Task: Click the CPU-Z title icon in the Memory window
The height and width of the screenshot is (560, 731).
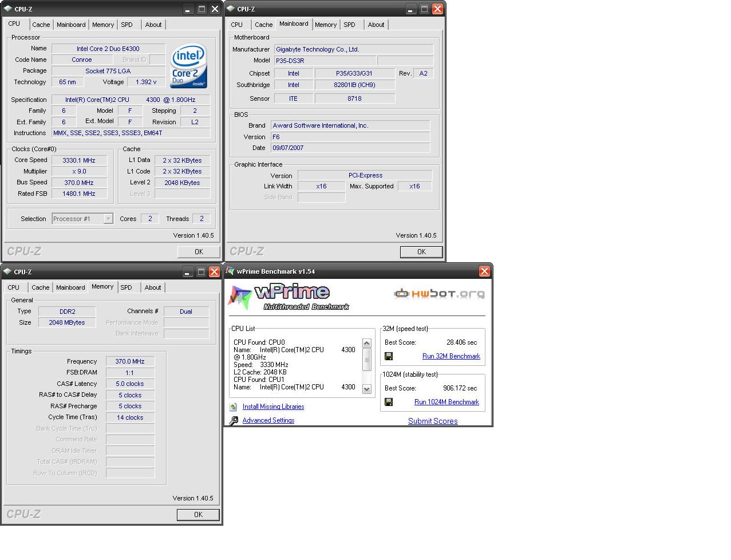Action: (7, 271)
